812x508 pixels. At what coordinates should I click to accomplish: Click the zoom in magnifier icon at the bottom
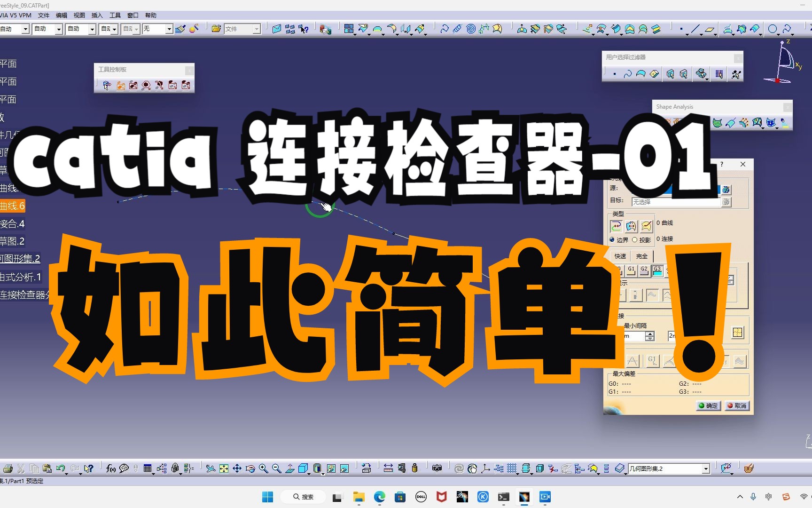(x=263, y=468)
